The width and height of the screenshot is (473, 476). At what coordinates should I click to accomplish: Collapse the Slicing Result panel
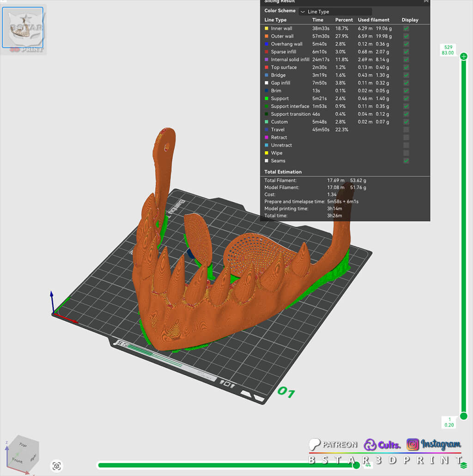426,1
